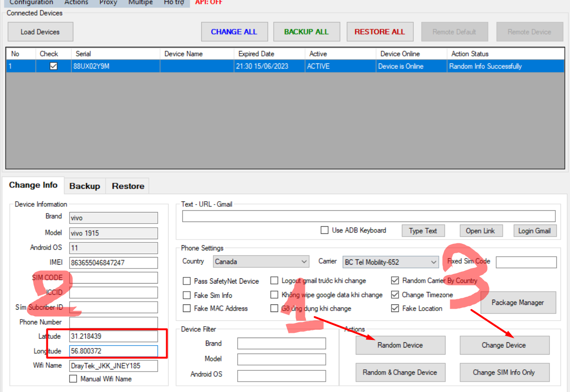Uncheck the device 88UX02Y9M row checkbox
Screen dimensions: 570x392
[x=53, y=66]
